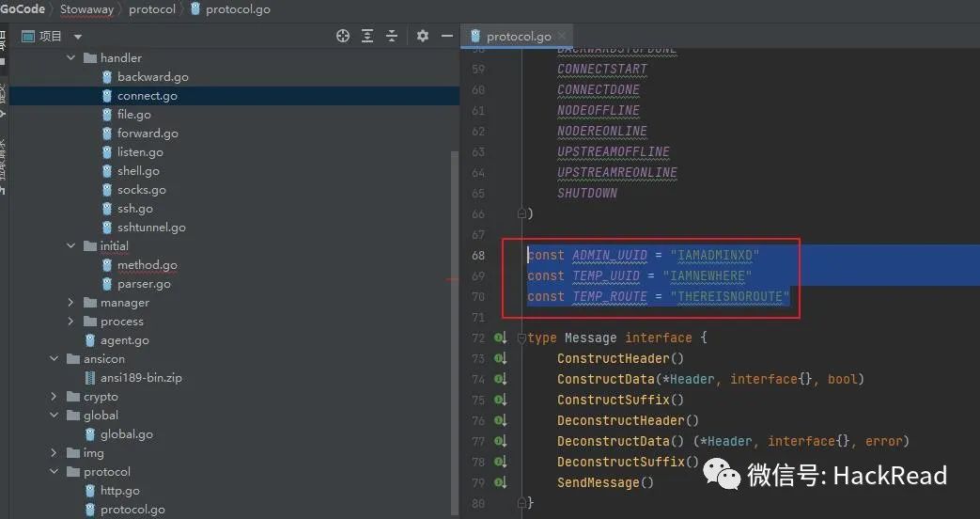Image resolution: width=980 pixels, height=519 pixels.
Task: Click the locate opened file target icon
Action: (x=343, y=36)
